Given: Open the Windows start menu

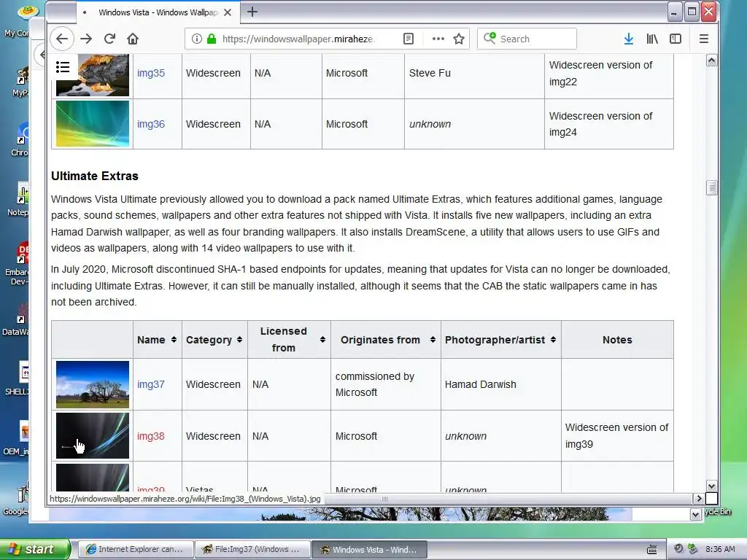Looking at the screenshot, I should 35,549.
